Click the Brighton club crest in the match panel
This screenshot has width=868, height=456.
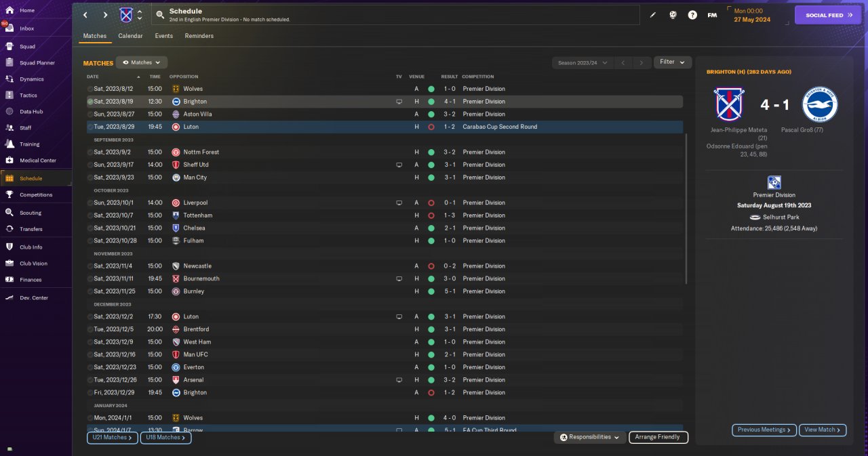(820, 105)
